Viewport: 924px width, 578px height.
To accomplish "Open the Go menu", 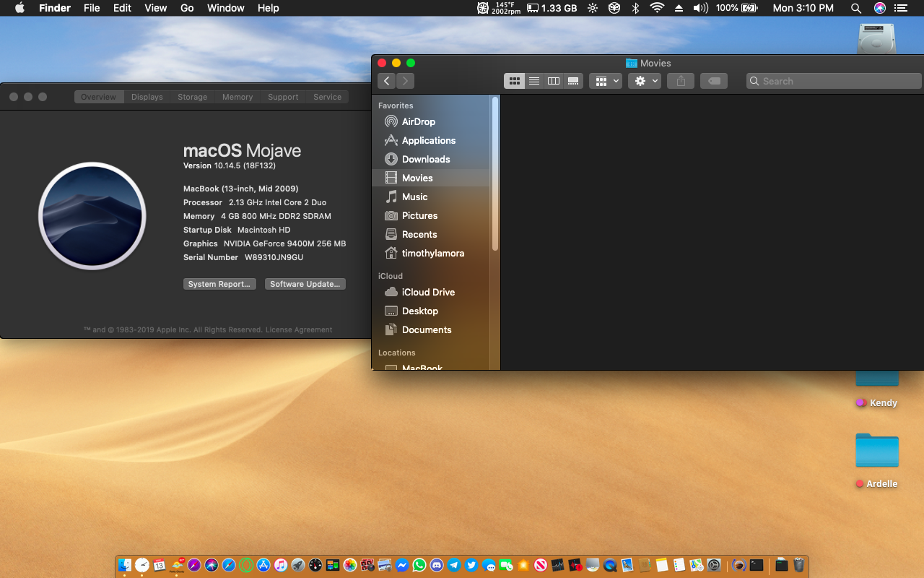I will 187,8.
